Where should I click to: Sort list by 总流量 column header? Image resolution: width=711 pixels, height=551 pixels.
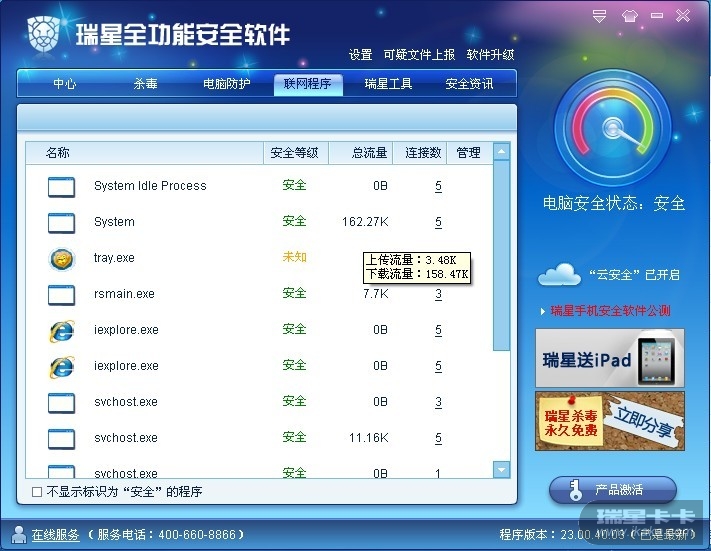coord(360,152)
